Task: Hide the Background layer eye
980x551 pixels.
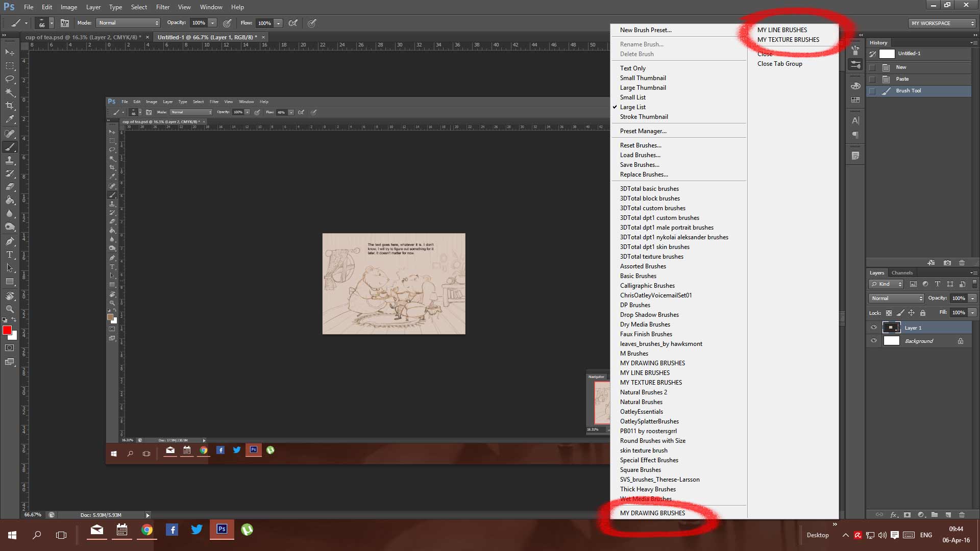Action: (874, 341)
